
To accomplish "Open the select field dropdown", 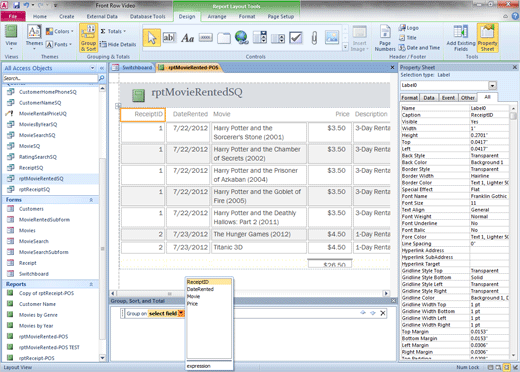I will (181, 313).
